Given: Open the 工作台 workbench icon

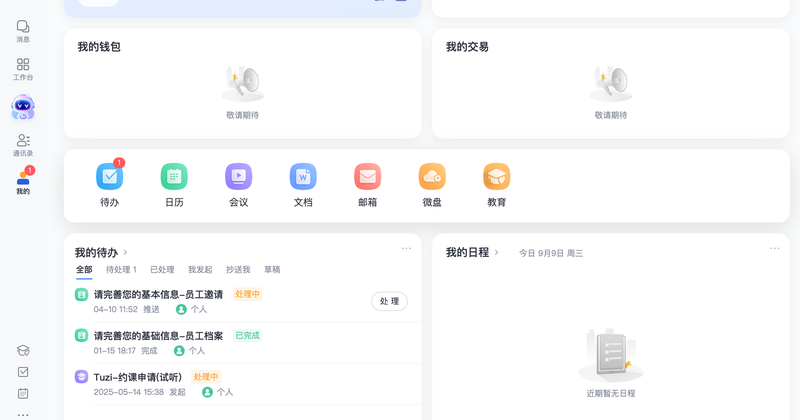Looking at the screenshot, I should tap(23, 69).
